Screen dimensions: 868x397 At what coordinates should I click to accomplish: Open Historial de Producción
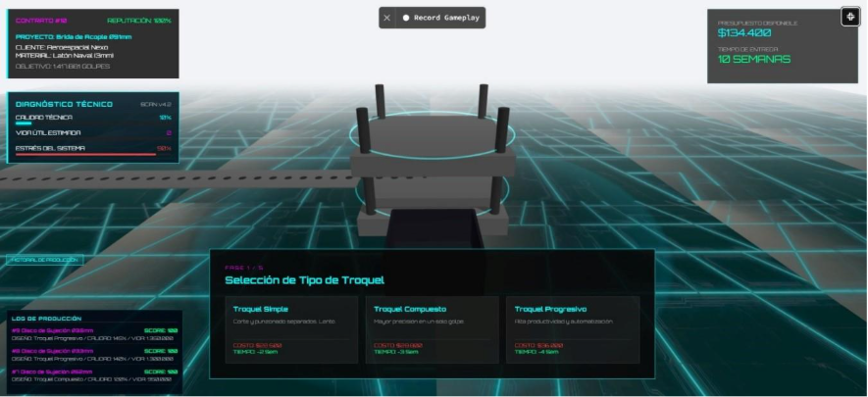click(45, 260)
